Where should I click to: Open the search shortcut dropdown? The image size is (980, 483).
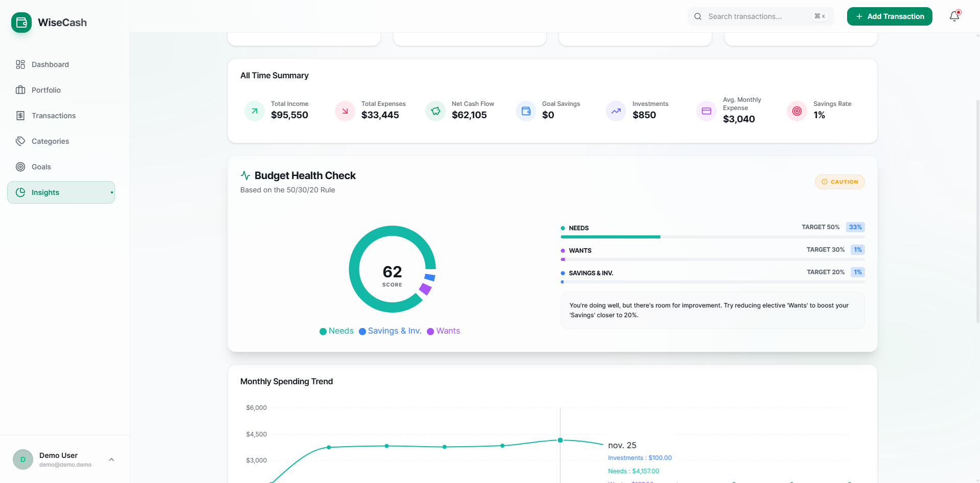click(820, 16)
